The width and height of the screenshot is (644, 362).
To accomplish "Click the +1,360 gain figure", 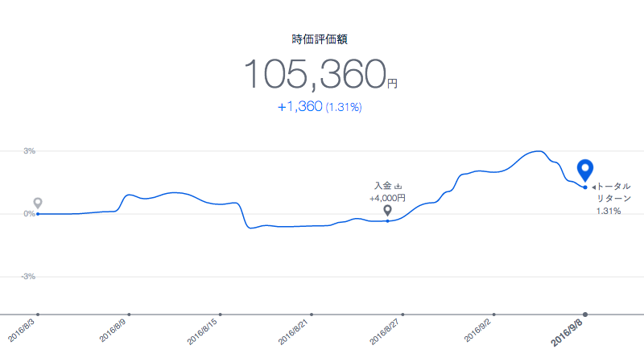I will click(x=300, y=107).
